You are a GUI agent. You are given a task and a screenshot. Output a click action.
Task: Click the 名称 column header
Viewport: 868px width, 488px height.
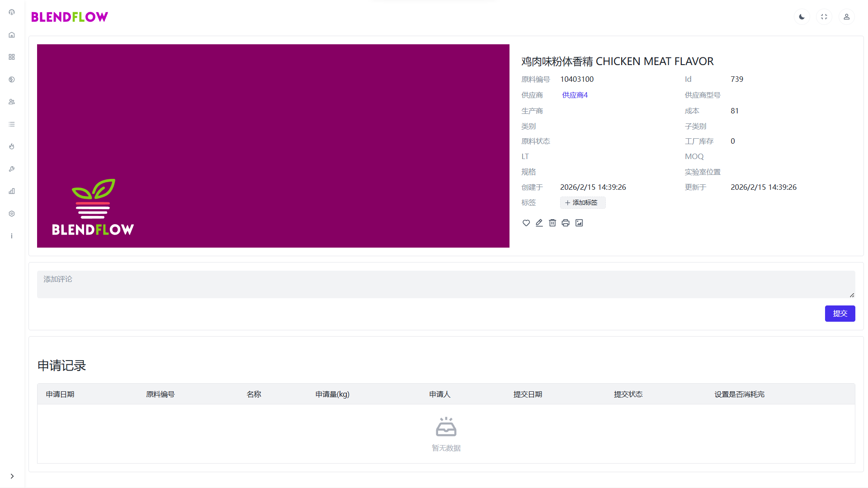pyautogui.click(x=254, y=394)
